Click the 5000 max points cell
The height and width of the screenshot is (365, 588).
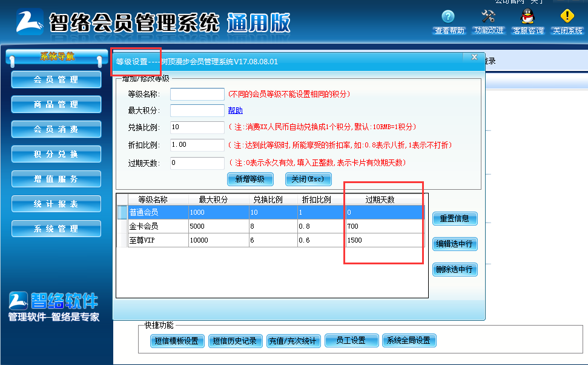(x=219, y=226)
